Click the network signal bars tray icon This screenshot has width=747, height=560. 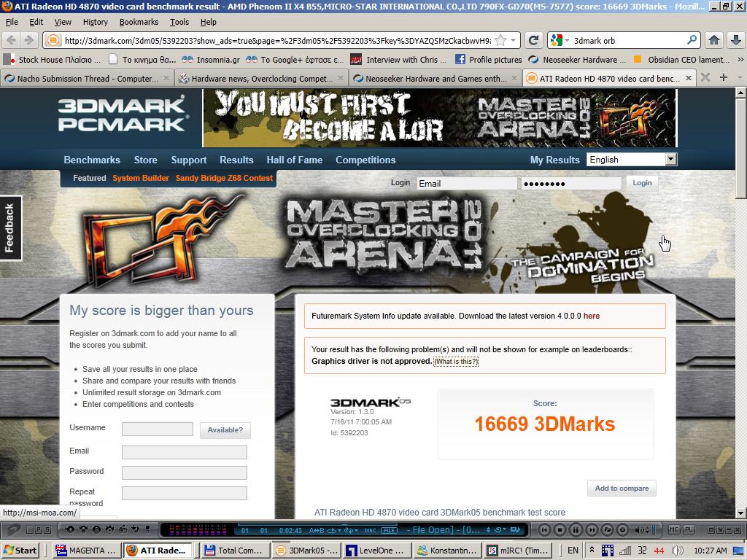click(624, 551)
